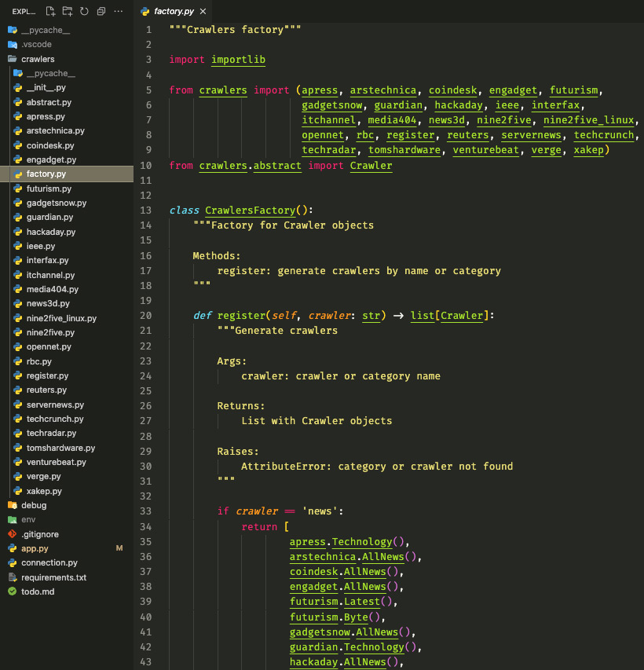
Task: Open techcrunch.py in the Explorer
Action: point(67,419)
